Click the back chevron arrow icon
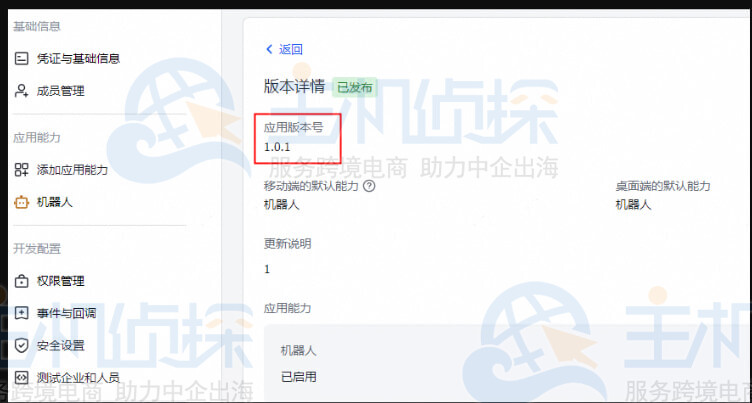The image size is (752, 403). pyautogui.click(x=269, y=49)
